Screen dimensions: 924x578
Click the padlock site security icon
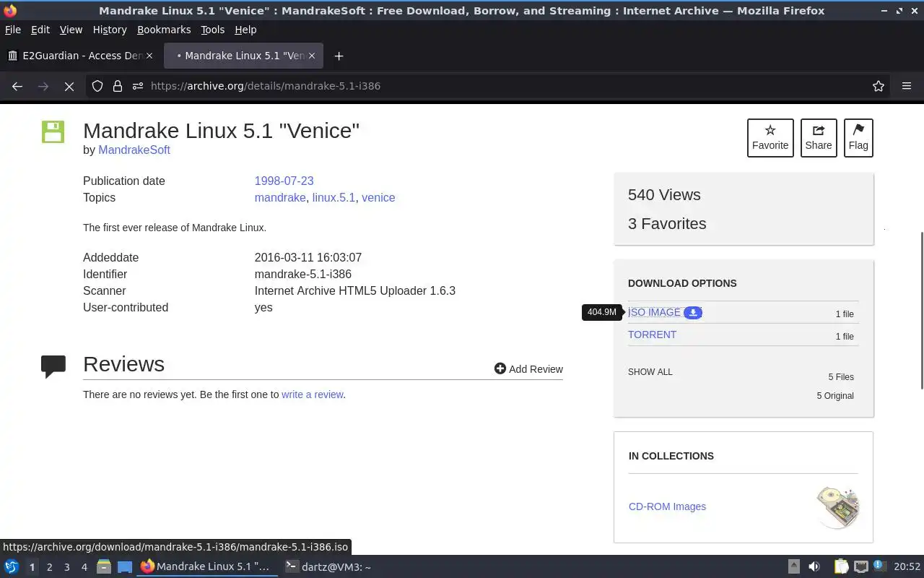point(117,86)
